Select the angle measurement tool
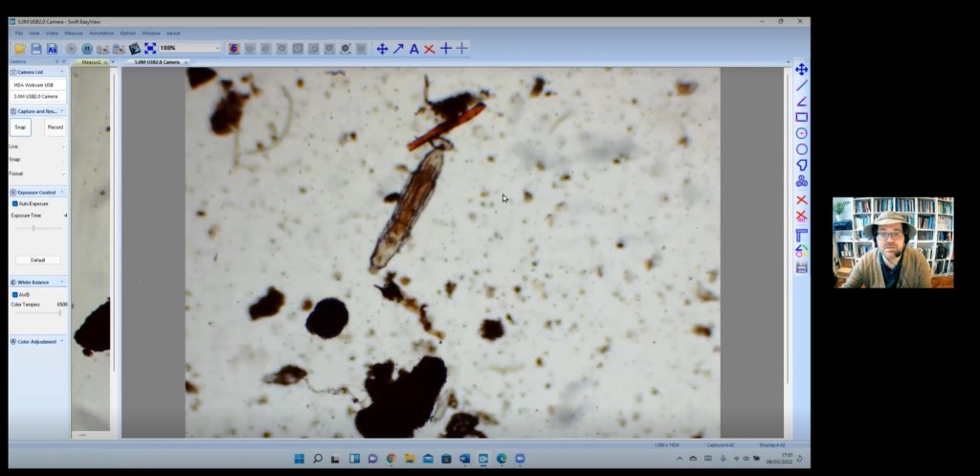 (801, 102)
